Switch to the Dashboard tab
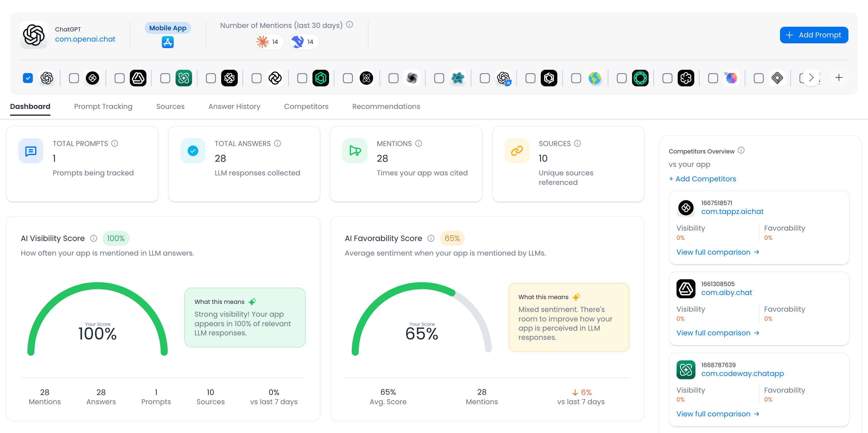This screenshot has height=433, width=868. pos(30,107)
